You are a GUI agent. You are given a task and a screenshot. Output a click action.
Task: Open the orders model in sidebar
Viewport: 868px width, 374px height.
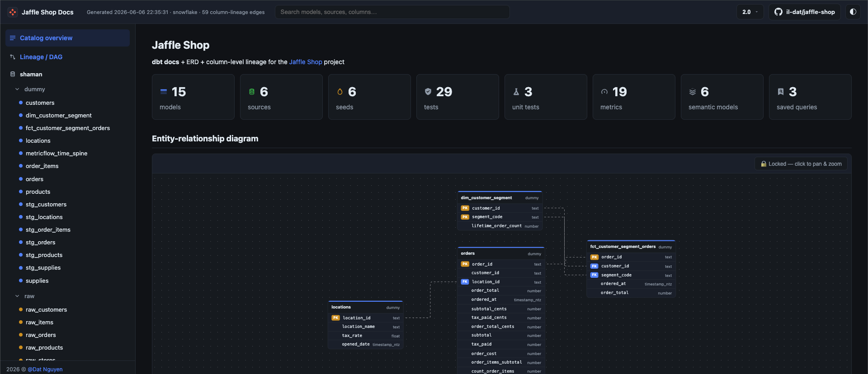[x=34, y=179]
